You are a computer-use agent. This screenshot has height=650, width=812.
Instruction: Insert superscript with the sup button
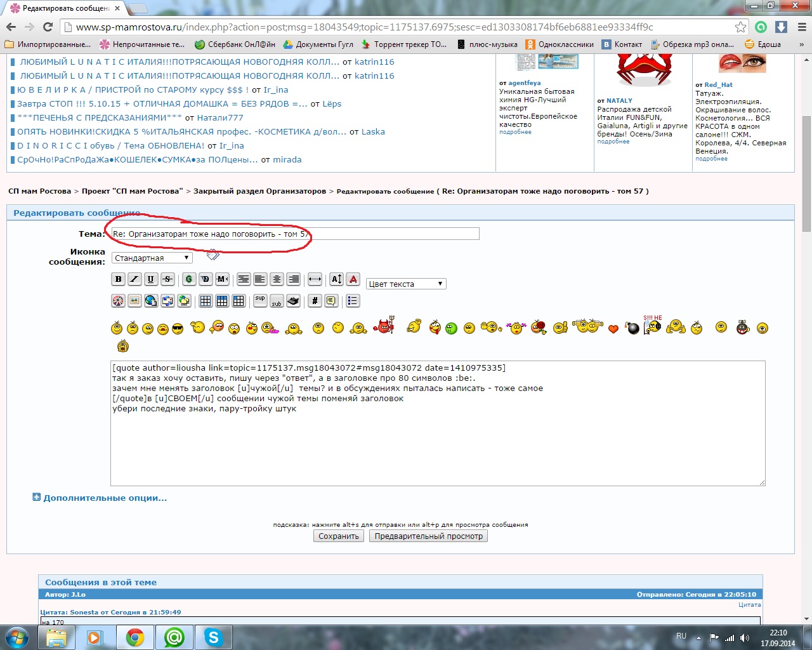(x=260, y=301)
